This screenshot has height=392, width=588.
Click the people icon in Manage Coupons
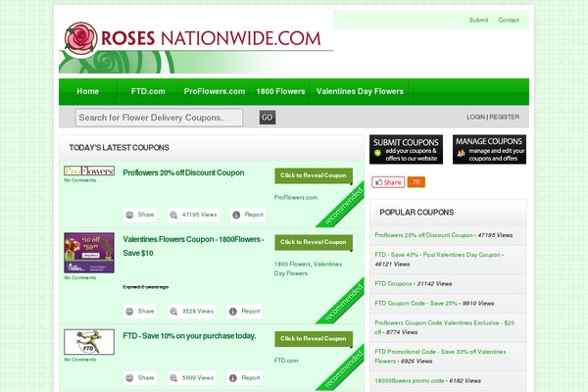(462, 153)
